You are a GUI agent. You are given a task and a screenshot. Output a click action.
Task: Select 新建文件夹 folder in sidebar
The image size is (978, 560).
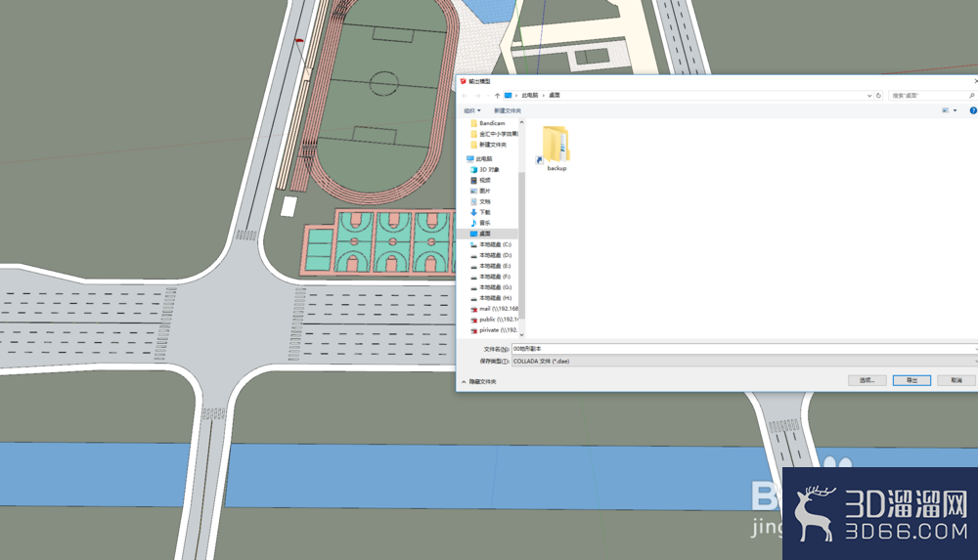click(x=488, y=145)
